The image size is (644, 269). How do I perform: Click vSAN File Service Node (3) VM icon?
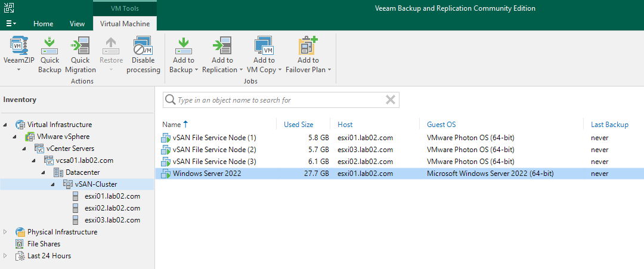click(166, 162)
